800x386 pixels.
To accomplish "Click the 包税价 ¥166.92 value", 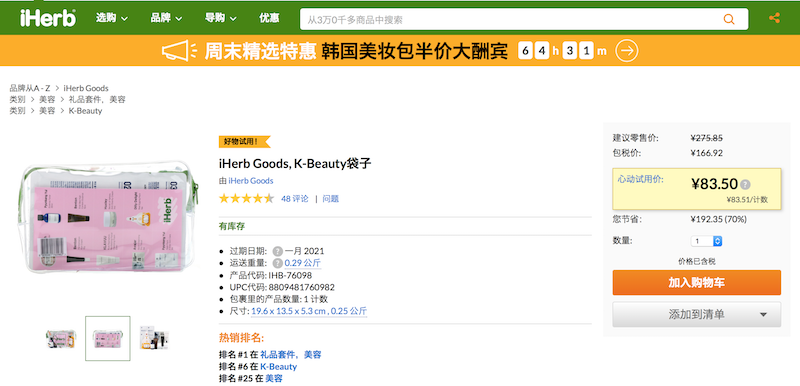I will (707, 153).
